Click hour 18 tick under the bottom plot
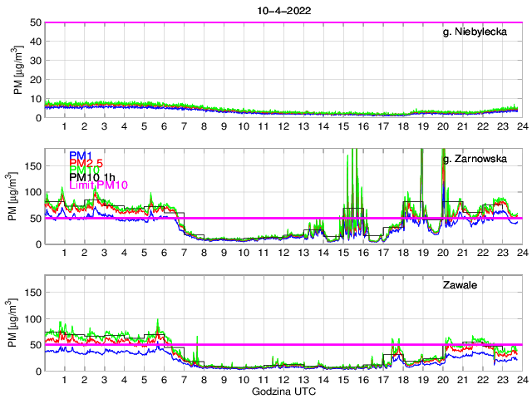The image size is (532, 399). click(403, 380)
